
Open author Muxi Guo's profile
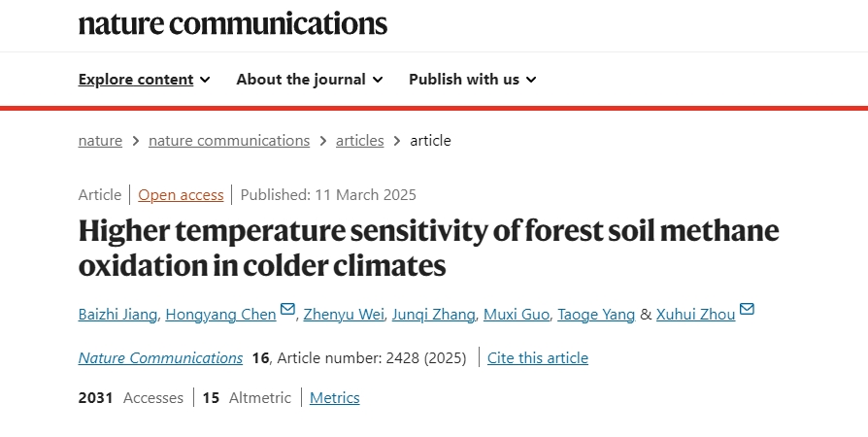point(517,315)
